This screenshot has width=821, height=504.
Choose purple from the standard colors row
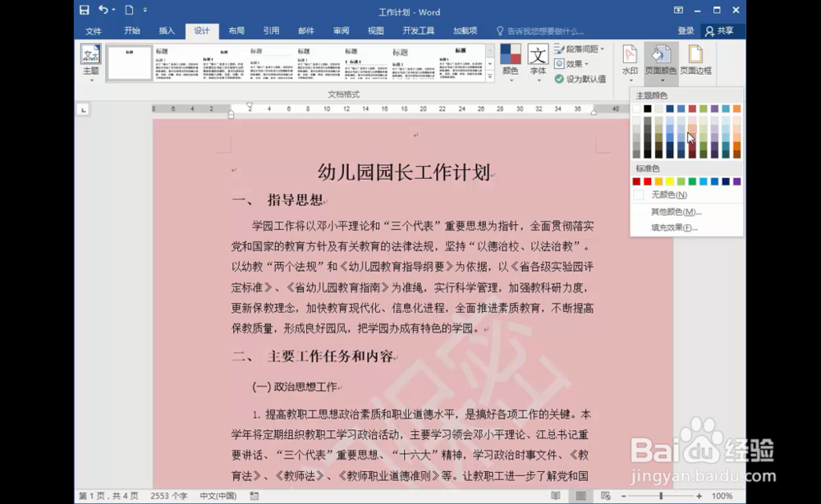click(736, 181)
